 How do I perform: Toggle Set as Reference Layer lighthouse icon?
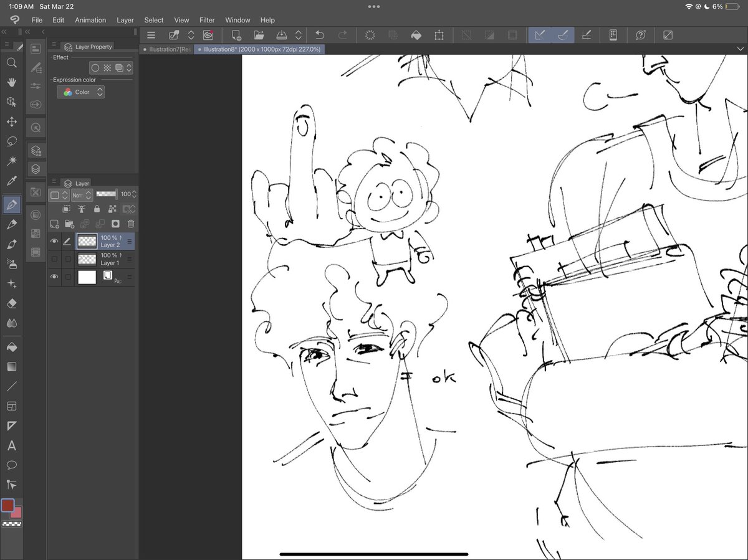81,209
